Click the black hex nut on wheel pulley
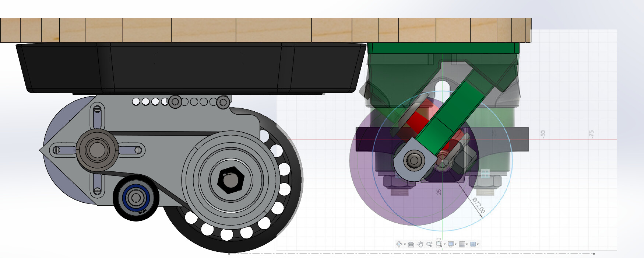Viewport: 644px width, 258px height. coord(230,180)
